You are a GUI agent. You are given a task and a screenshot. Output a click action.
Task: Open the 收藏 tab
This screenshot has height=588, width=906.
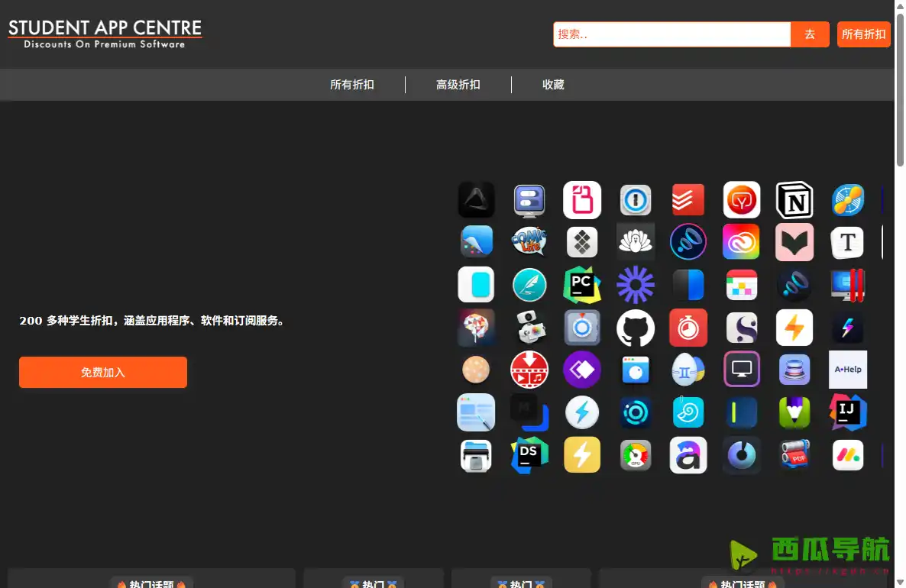tap(553, 85)
